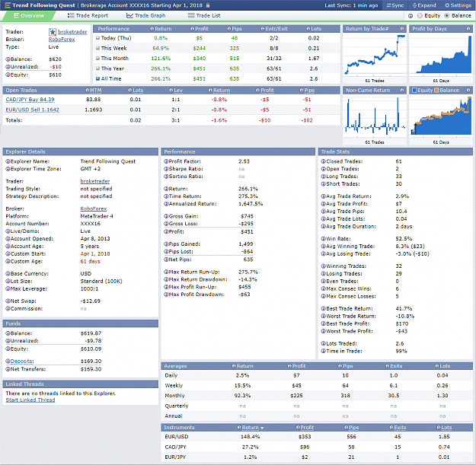This screenshot has width=476, height=465.
Task: Click info icon beside Max Return Drawdown
Action: (x=166, y=279)
